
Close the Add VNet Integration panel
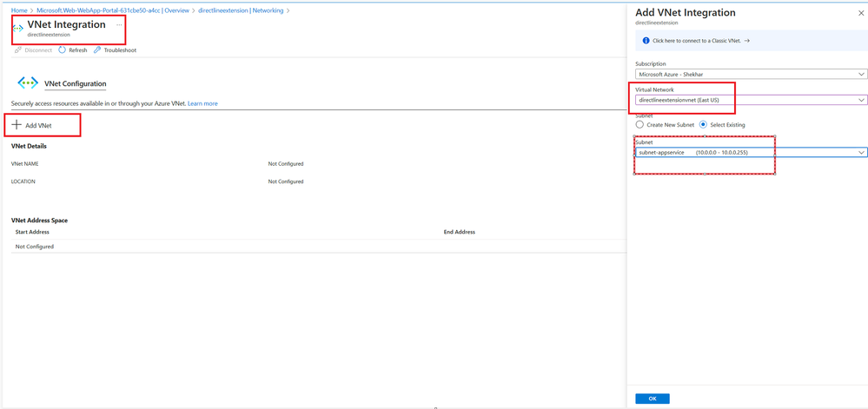tap(860, 13)
